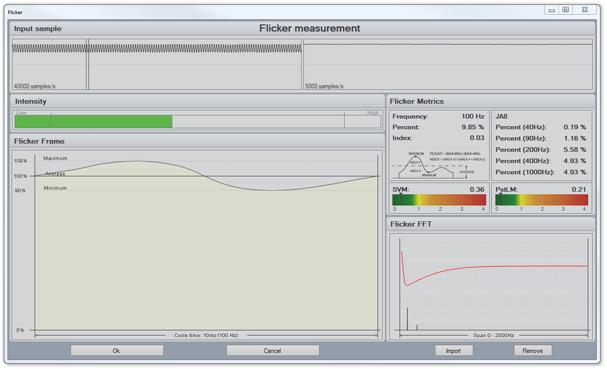Viewport: 607px width, 369px height.
Task: Close the Flicker window
Action: 585,10
